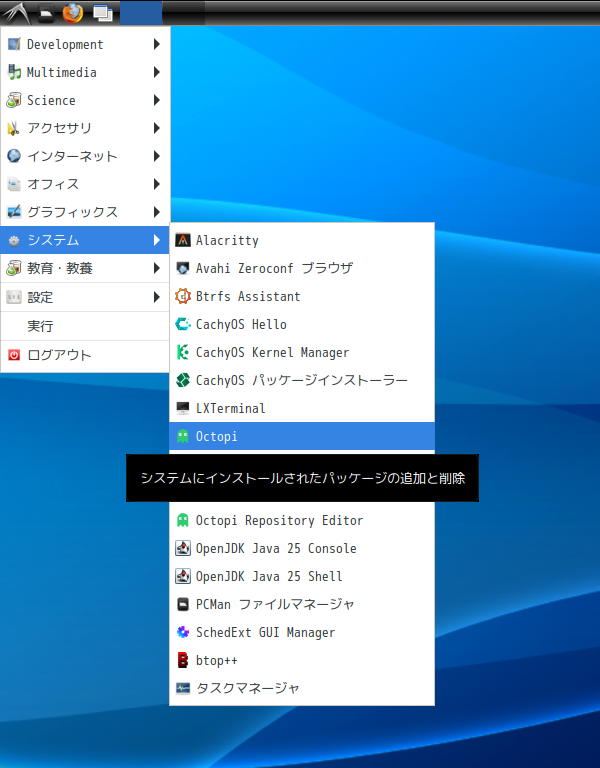This screenshot has height=768, width=600.
Task: Launch CachyOS Kernel Manager entry
Action: (x=302, y=352)
